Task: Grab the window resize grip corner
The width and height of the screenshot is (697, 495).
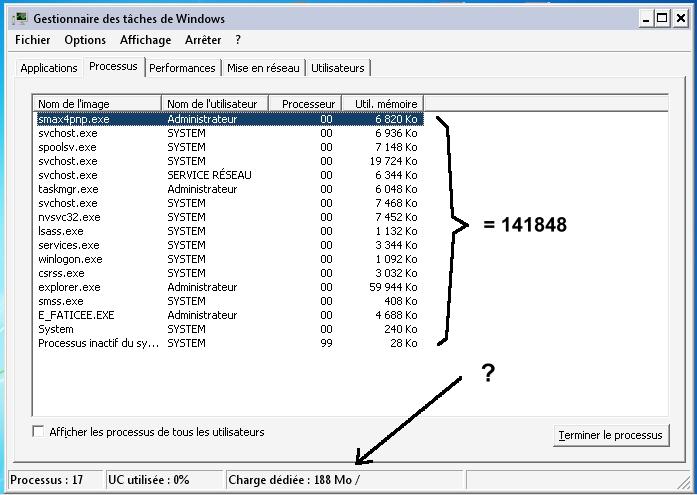Action: point(682,482)
